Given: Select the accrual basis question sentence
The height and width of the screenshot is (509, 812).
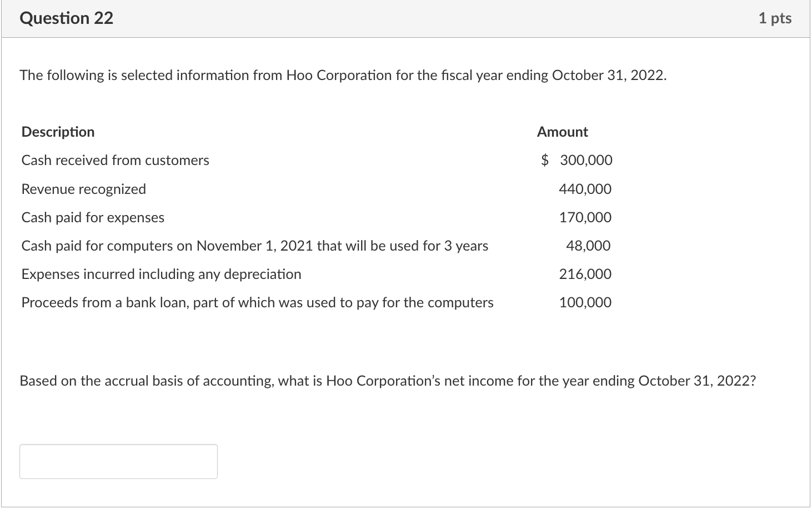Looking at the screenshot, I should click(388, 381).
